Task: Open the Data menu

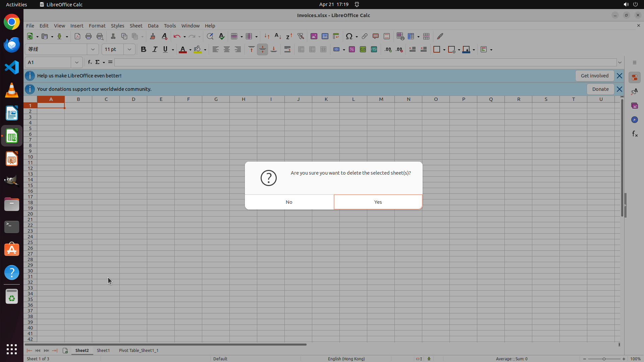Action: coord(153,25)
